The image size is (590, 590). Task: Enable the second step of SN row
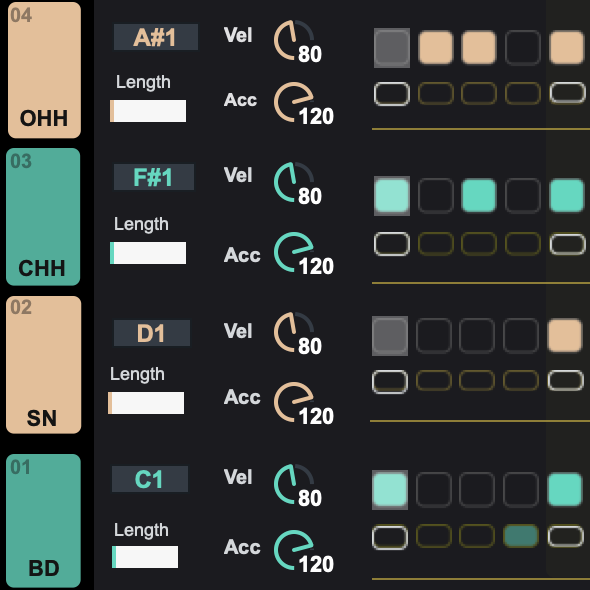click(433, 336)
